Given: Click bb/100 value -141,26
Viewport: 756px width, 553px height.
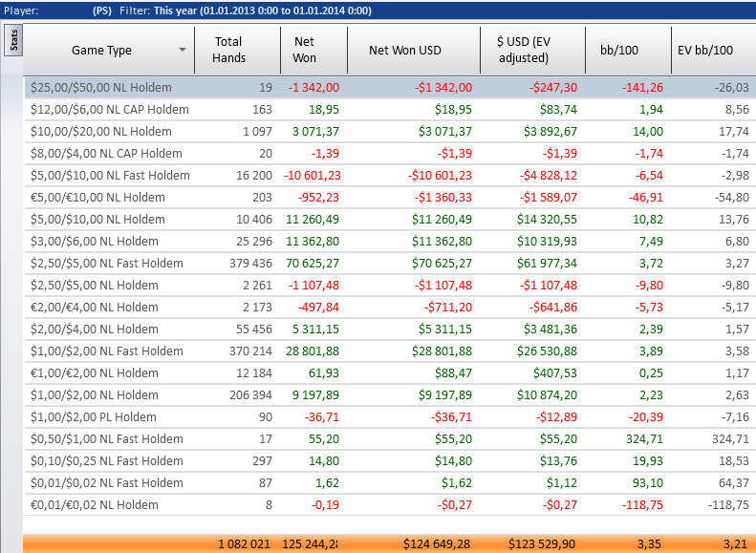Looking at the screenshot, I should pos(642,88).
